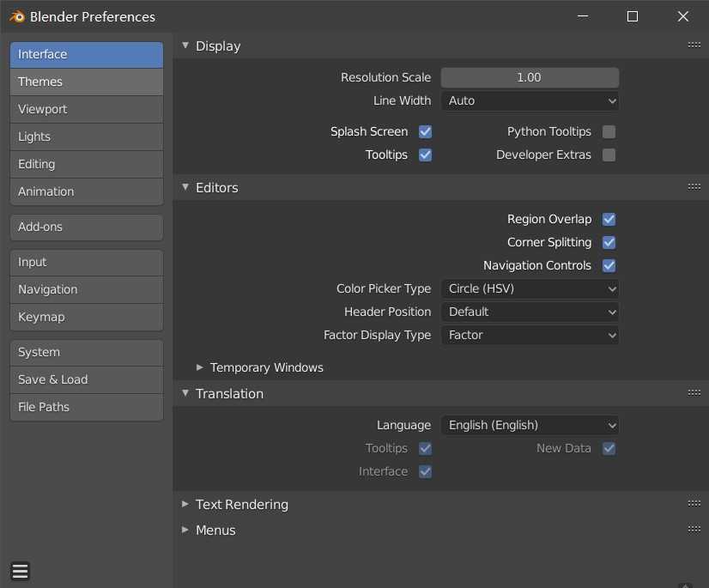This screenshot has height=588, width=709.
Task: Open the File Paths tab
Action: [87, 407]
